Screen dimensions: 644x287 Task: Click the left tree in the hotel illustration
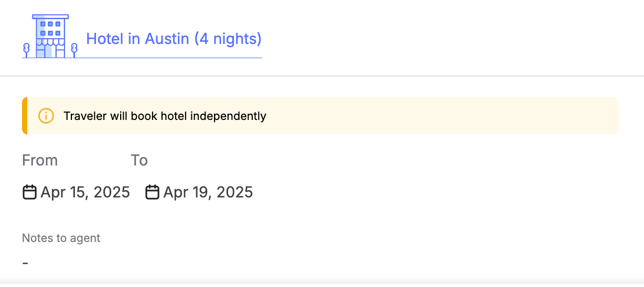click(26, 50)
